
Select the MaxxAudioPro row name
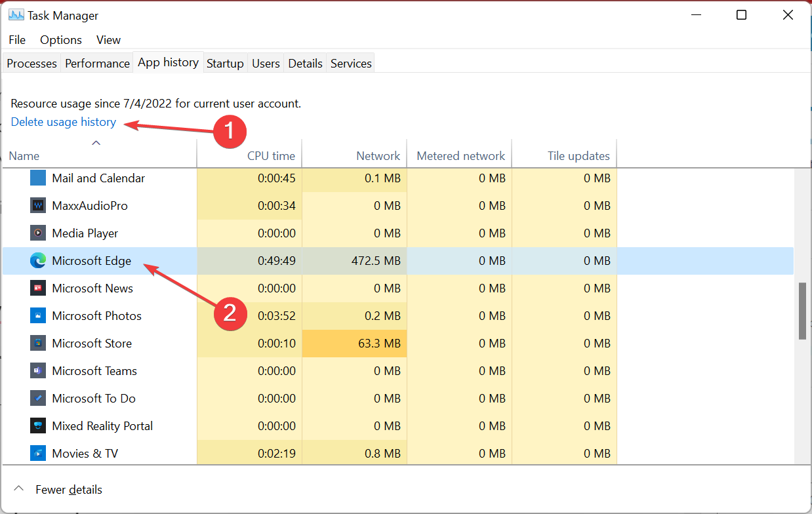coord(90,206)
